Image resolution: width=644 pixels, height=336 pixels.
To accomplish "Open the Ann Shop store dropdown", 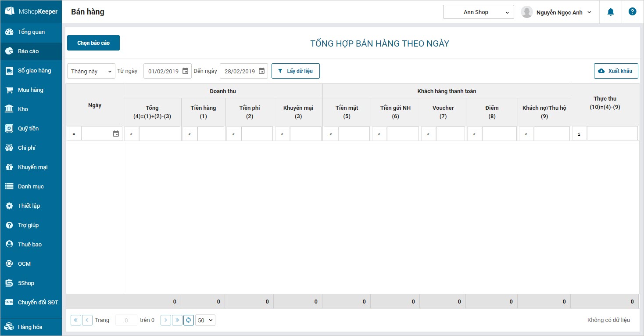I will pyautogui.click(x=479, y=12).
